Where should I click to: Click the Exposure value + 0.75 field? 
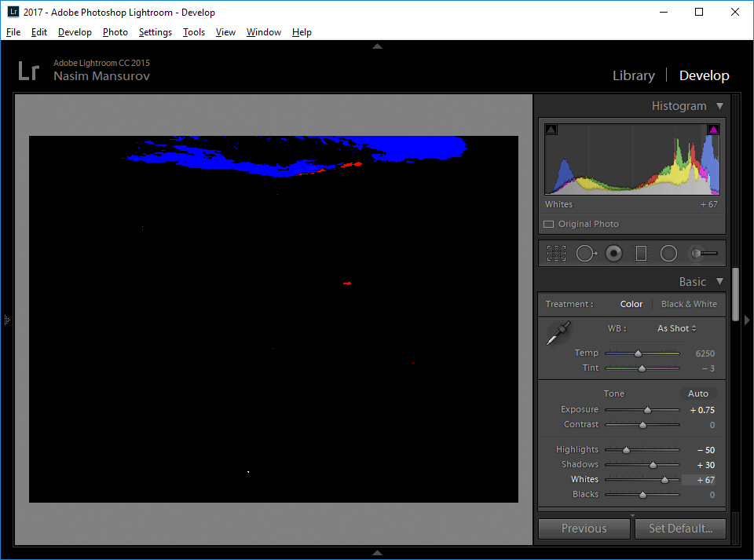click(x=702, y=410)
